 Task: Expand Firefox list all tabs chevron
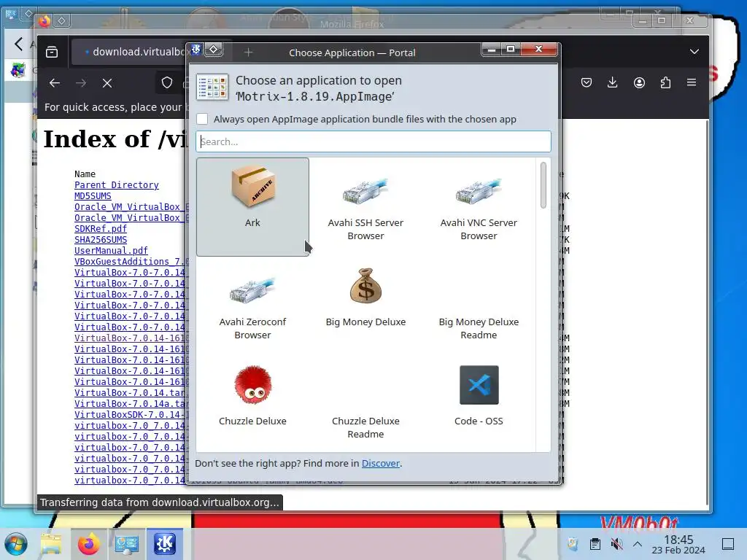694,52
